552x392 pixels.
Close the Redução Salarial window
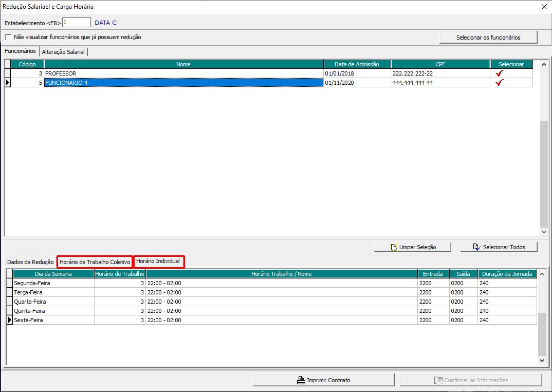[544, 7]
